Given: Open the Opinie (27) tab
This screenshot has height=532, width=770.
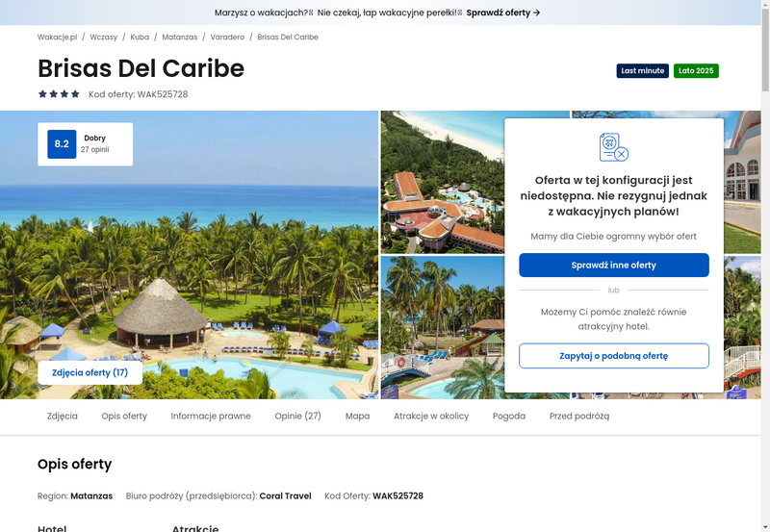Looking at the screenshot, I should (298, 417).
